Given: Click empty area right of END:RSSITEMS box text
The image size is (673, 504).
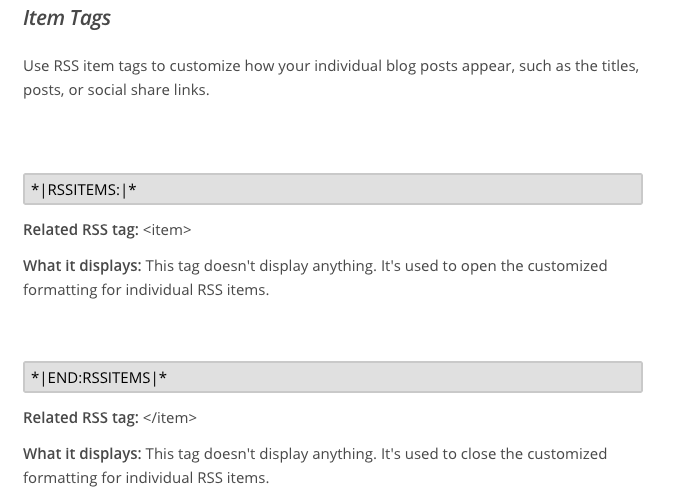Looking at the screenshot, I should pyautogui.click(x=403, y=377).
